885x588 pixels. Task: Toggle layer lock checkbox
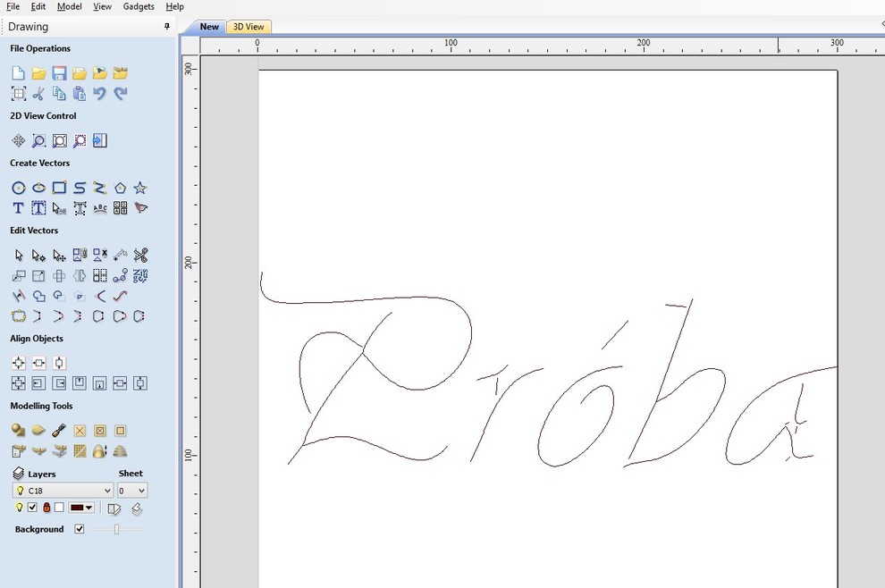tap(59, 508)
